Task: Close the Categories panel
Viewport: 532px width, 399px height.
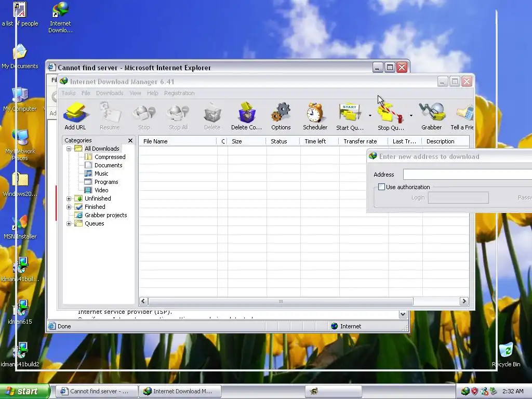Action: (130, 140)
